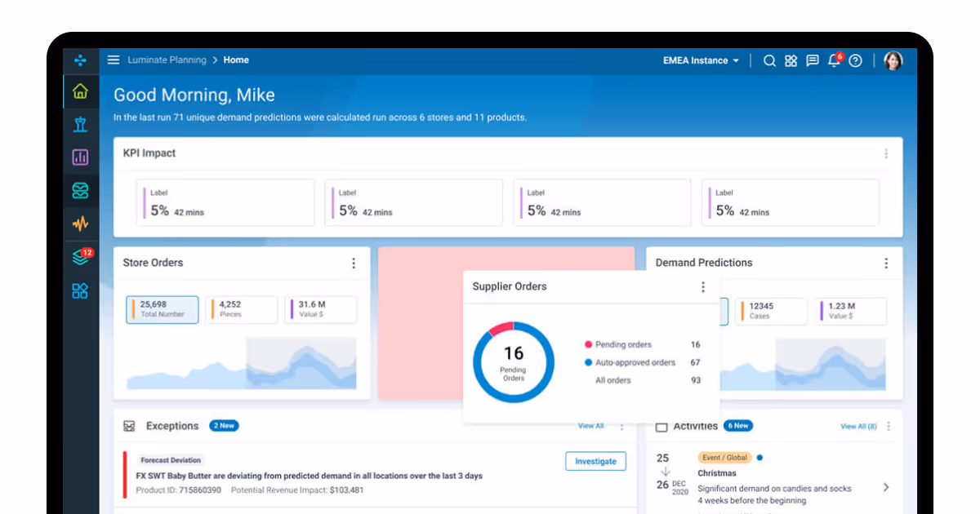Open the hamburger navigation menu

pos(114,60)
